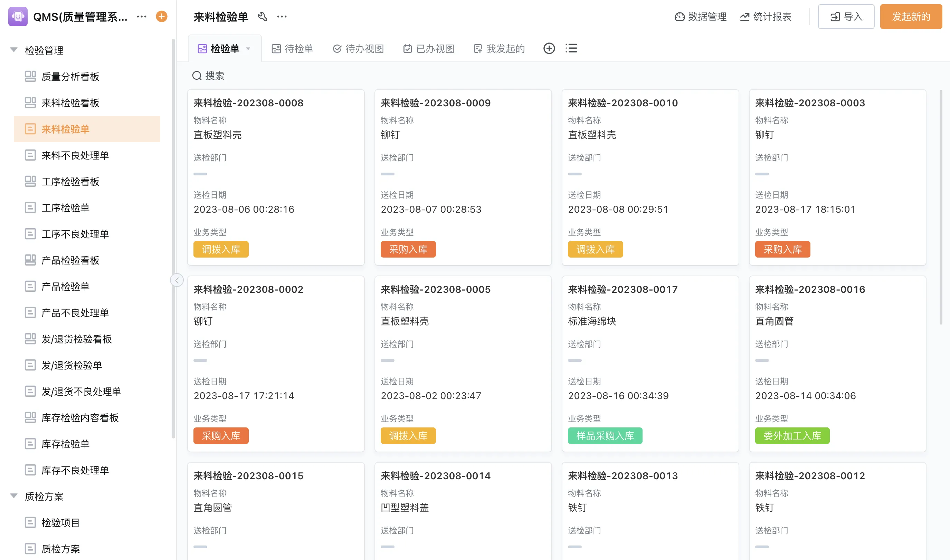The image size is (950, 560).
Task: Click date 2023-08-17 18:15:01
Action: (x=805, y=210)
